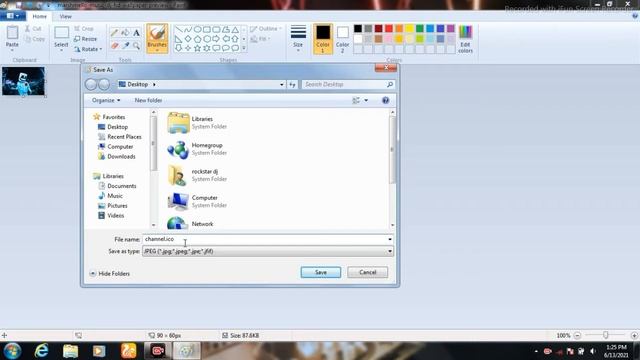Screen dimensions: 640x360
Task: Click the canvas image thumbnail
Action: 23,82
